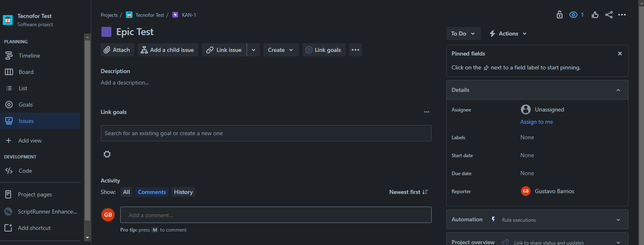
Task: Close the Pinned fields panel
Action: click(620, 53)
